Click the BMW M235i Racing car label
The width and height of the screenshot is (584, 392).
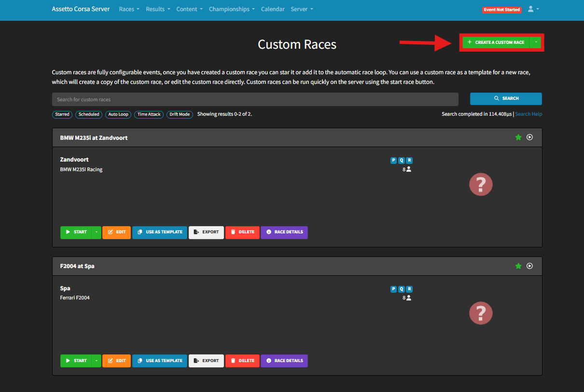81,170
